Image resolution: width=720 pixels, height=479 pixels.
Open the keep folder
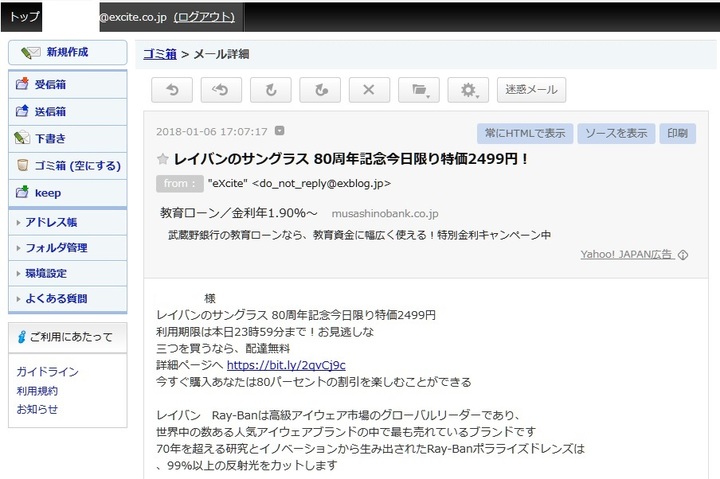click(68, 193)
